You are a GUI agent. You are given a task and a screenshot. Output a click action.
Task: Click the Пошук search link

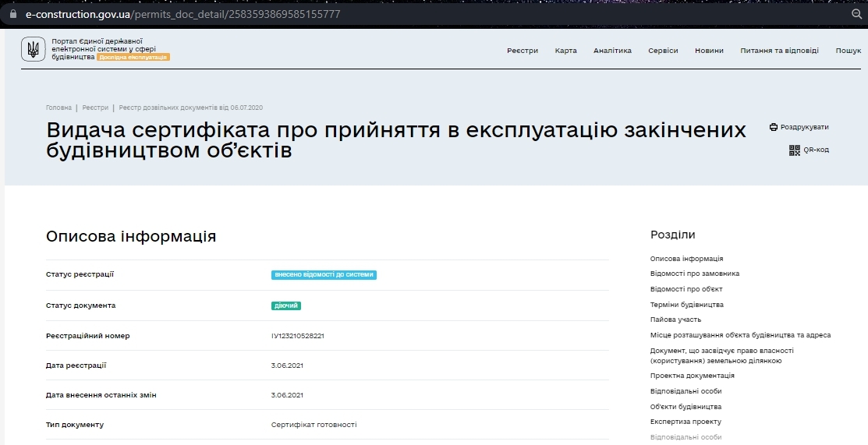click(848, 51)
